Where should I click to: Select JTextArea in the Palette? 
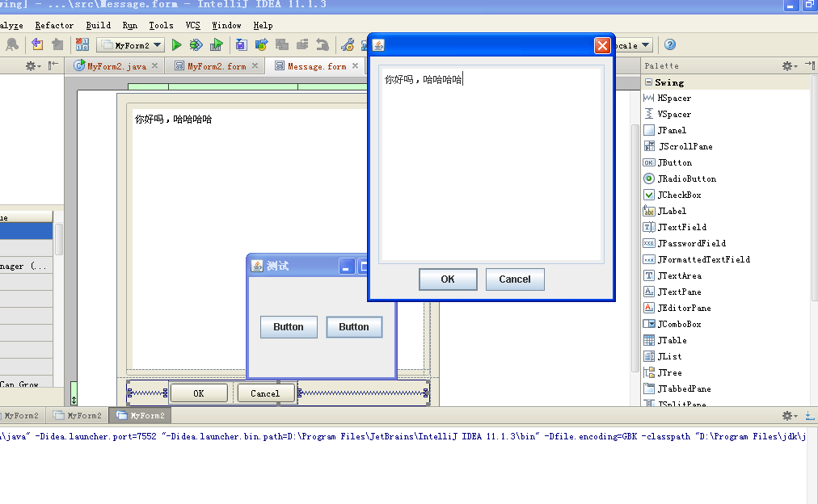point(673,275)
